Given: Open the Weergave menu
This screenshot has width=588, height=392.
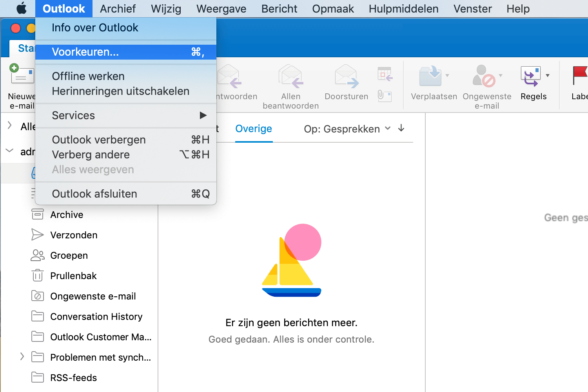Looking at the screenshot, I should 221,9.
